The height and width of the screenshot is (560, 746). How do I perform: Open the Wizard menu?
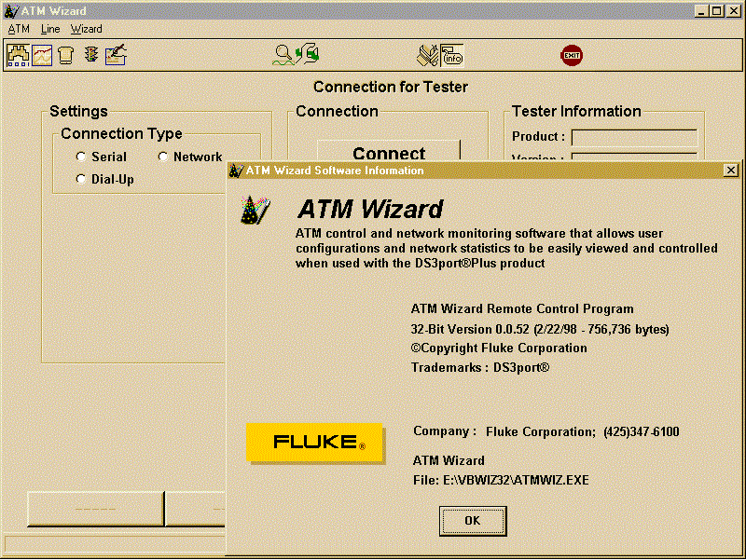tap(86, 29)
